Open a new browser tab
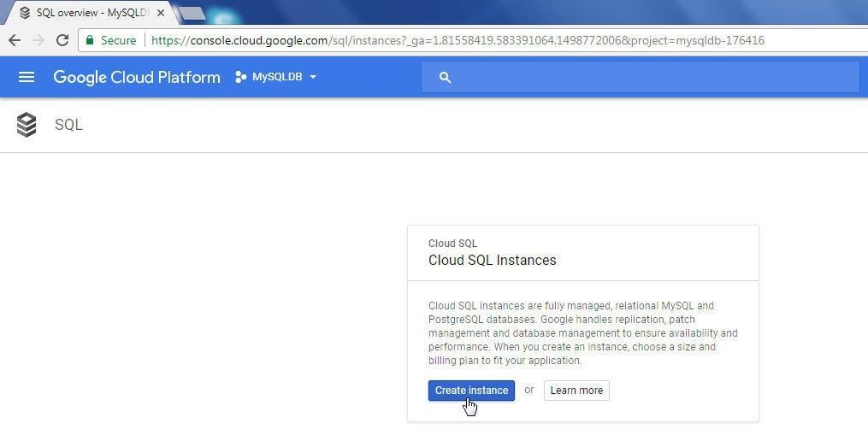 [x=192, y=14]
